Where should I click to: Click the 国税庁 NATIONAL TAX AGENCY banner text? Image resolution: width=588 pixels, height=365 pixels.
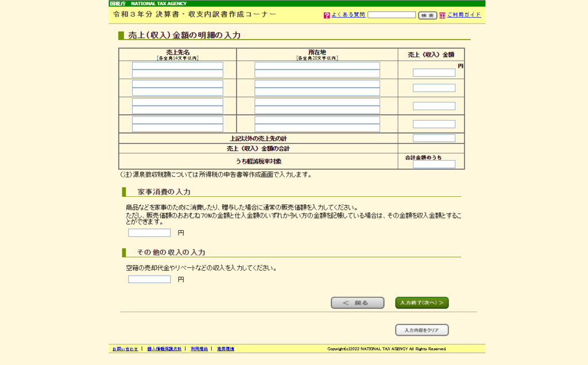tap(148, 3)
